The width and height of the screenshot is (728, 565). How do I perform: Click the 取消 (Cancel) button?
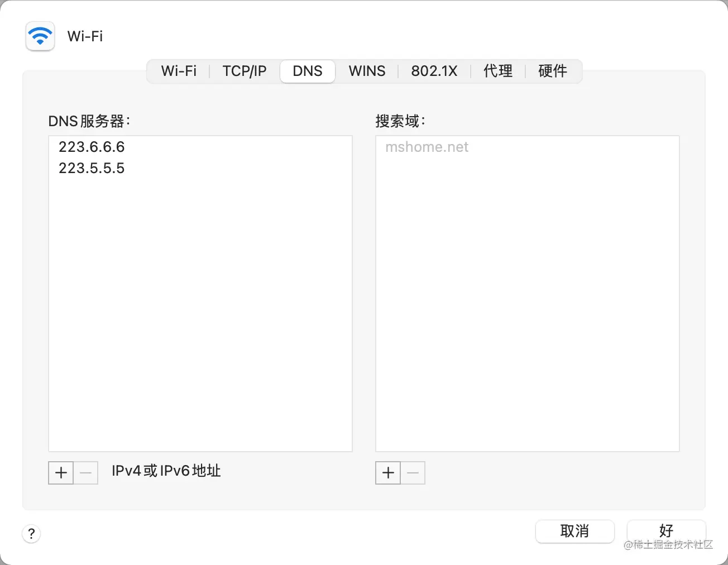(x=575, y=531)
